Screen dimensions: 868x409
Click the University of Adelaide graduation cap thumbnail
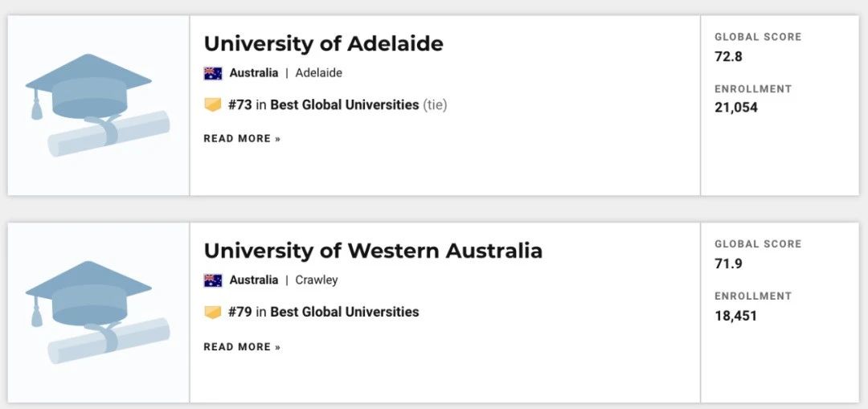point(98,105)
